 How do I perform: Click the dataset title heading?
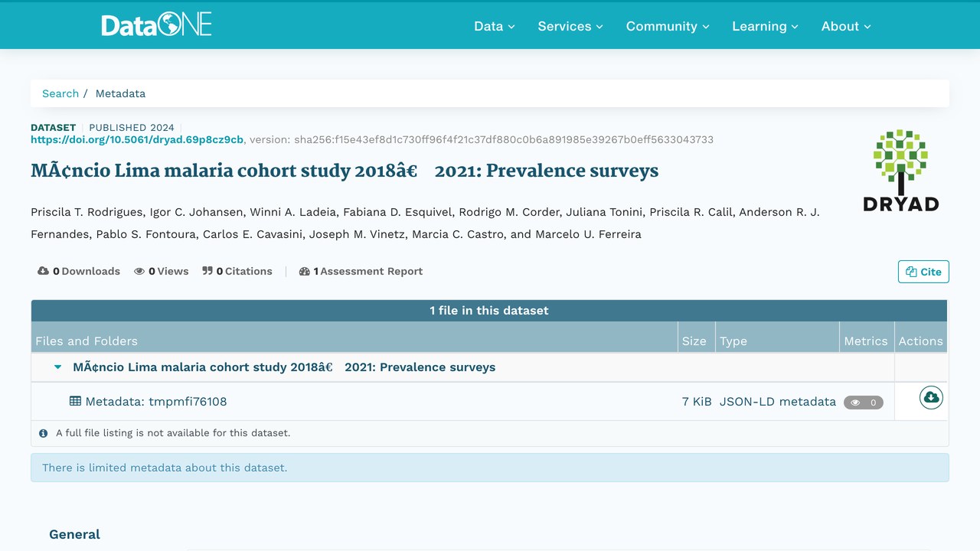click(x=345, y=170)
